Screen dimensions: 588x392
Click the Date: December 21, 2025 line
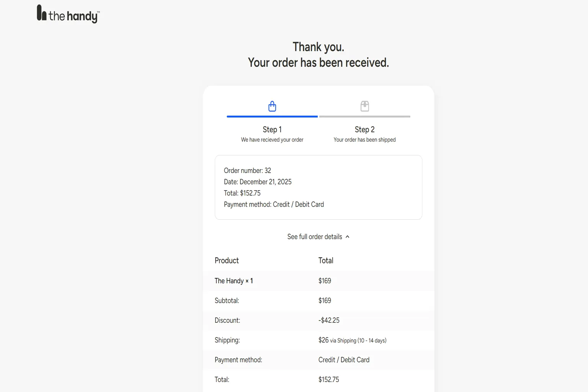(258, 182)
